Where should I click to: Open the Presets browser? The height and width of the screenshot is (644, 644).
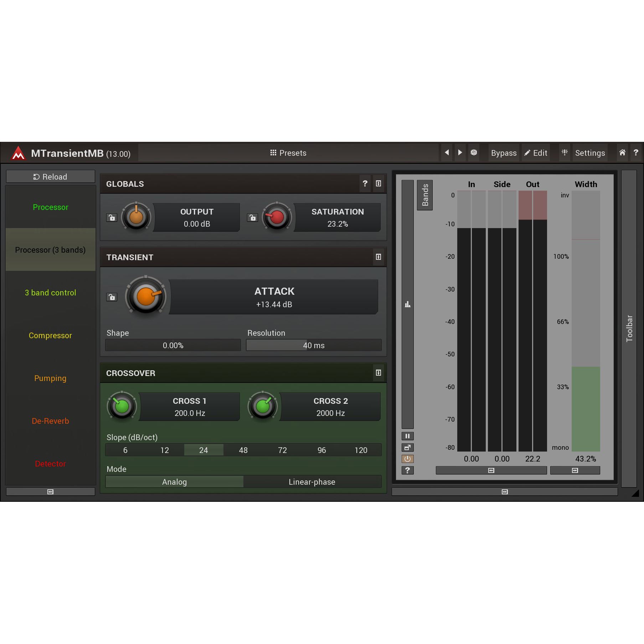point(288,153)
